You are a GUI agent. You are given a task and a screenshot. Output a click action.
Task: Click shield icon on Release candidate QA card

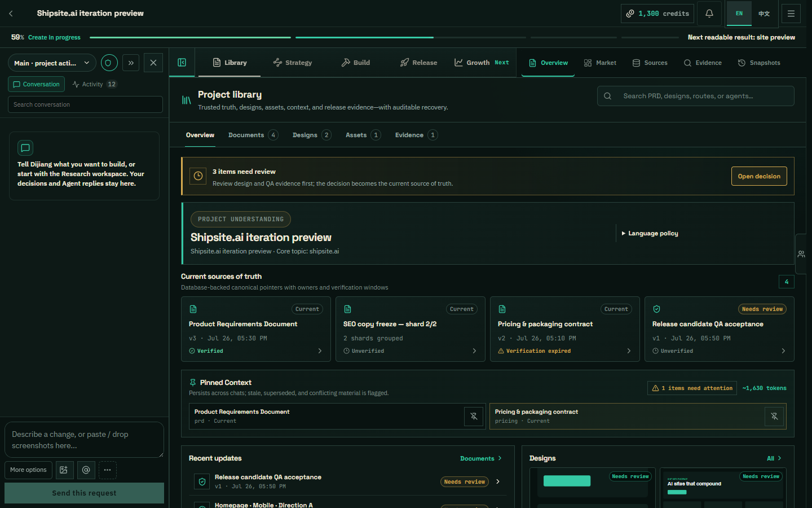coord(656,309)
